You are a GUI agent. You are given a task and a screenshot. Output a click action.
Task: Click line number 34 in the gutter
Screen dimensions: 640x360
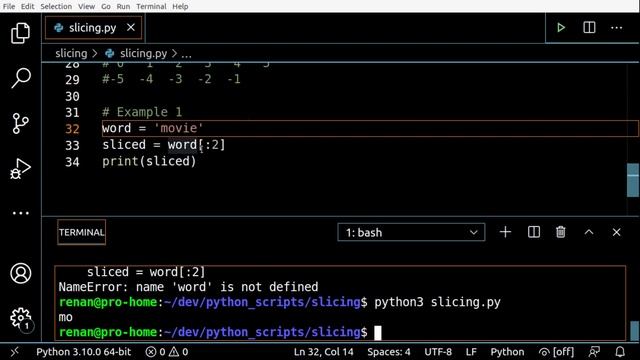point(72,162)
